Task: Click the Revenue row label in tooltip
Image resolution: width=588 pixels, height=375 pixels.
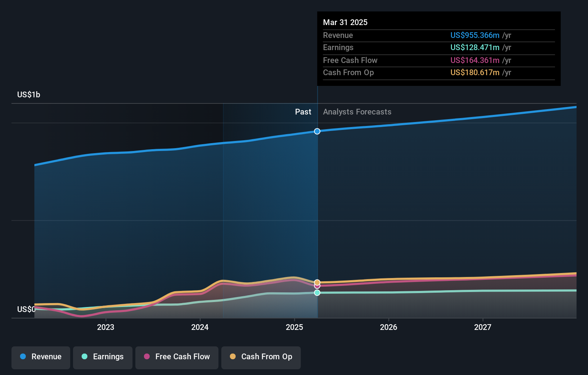Action: (338, 35)
